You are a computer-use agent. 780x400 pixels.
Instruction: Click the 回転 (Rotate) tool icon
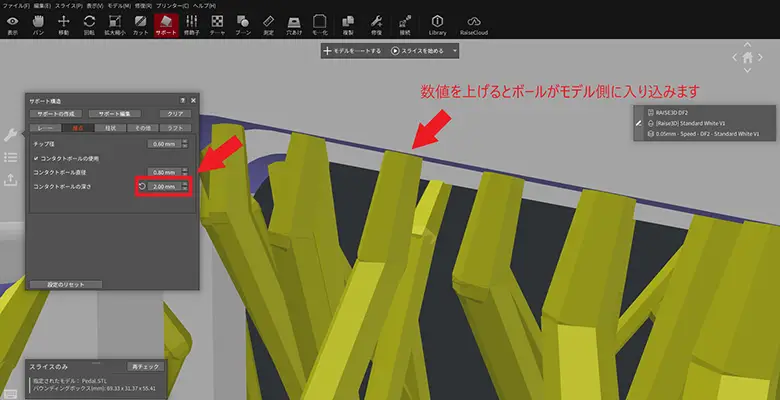89,22
